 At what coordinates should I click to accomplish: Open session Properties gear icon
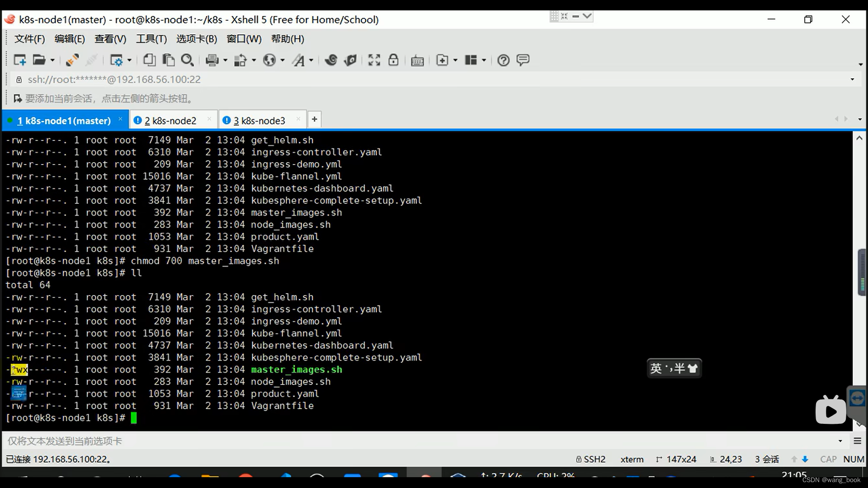point(116,60)
